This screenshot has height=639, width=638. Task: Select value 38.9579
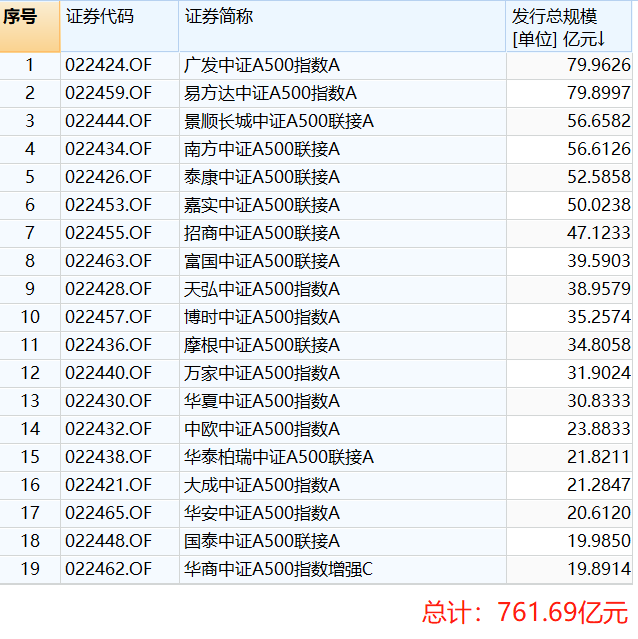(x=569, y=289)
